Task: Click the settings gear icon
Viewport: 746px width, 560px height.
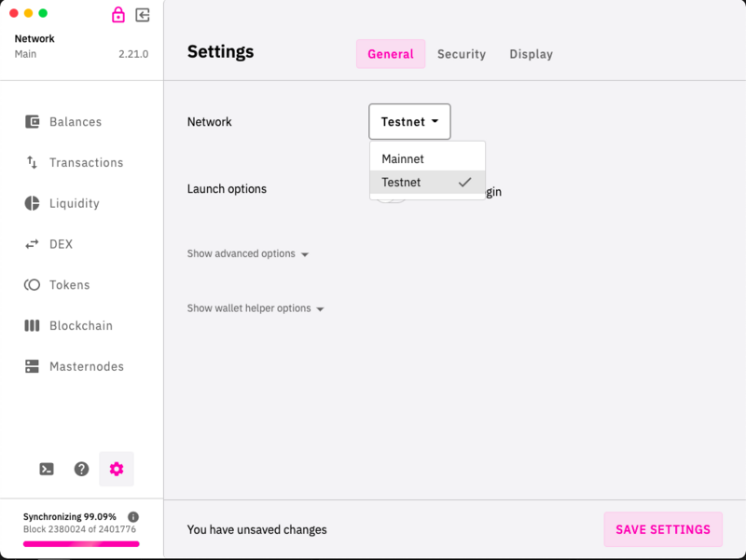Action: pyautogui.click(x=117, y=470)
